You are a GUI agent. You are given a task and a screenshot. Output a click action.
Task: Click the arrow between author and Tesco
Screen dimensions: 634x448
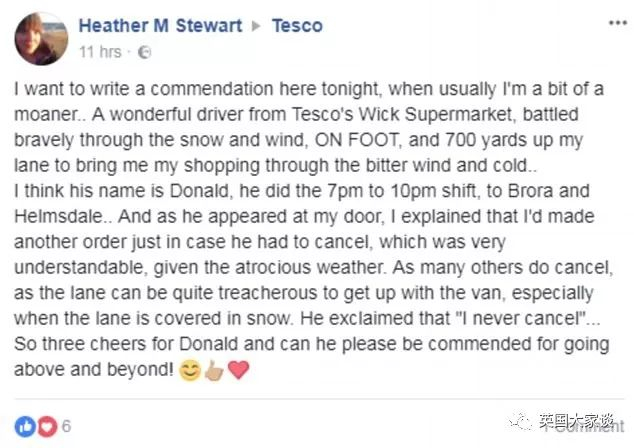[x=257, y=26]
